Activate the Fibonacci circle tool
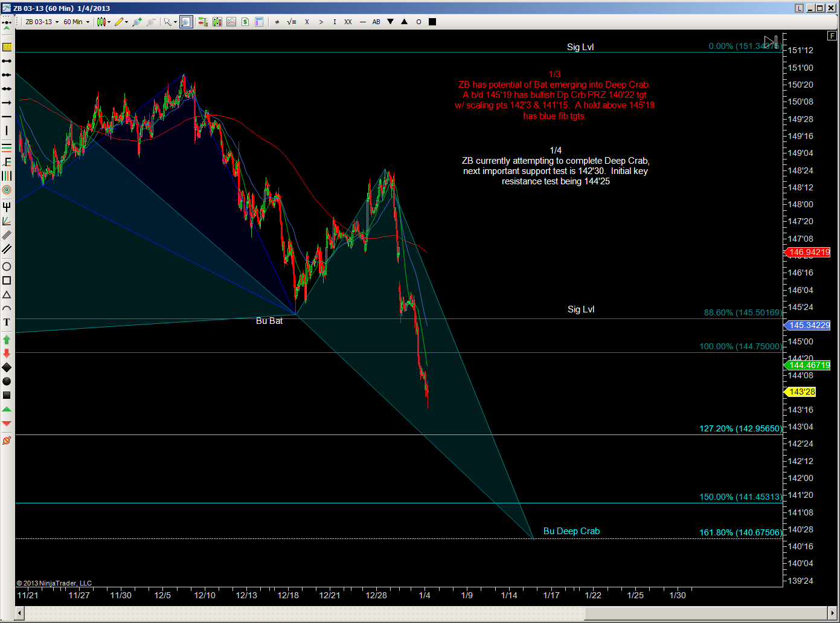The image size is (840, 623). (x=7, y=190)
